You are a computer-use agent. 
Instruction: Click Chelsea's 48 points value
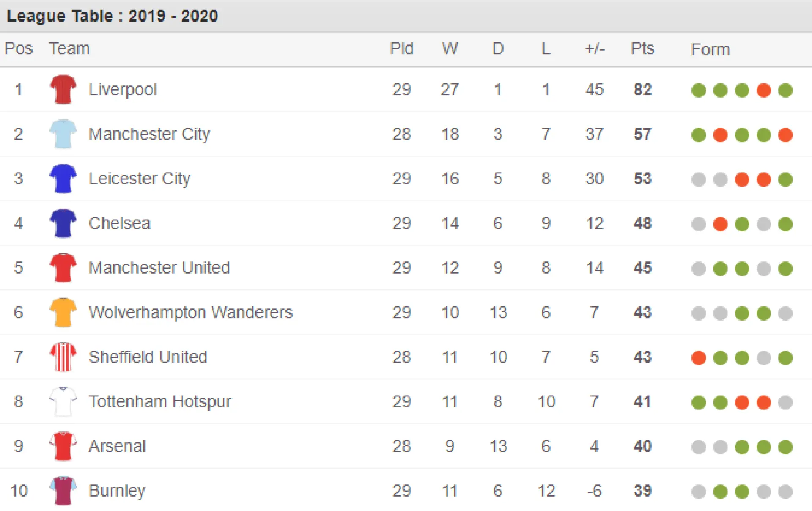[642, 223]
